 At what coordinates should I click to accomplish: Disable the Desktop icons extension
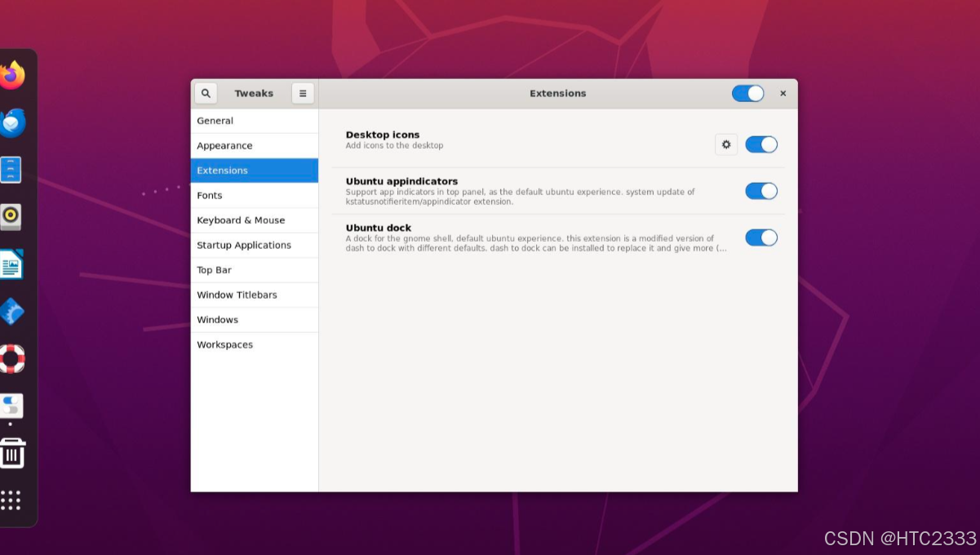pos(761,144)
